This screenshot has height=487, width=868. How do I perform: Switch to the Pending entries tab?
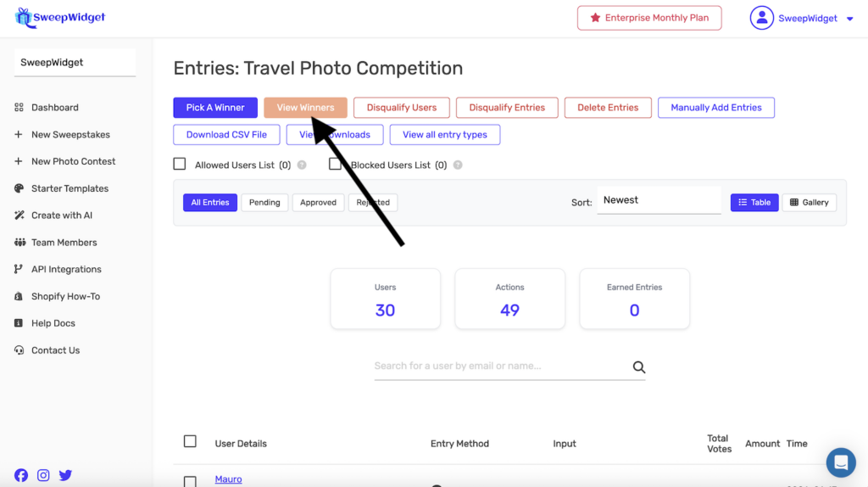pos(264,203)
